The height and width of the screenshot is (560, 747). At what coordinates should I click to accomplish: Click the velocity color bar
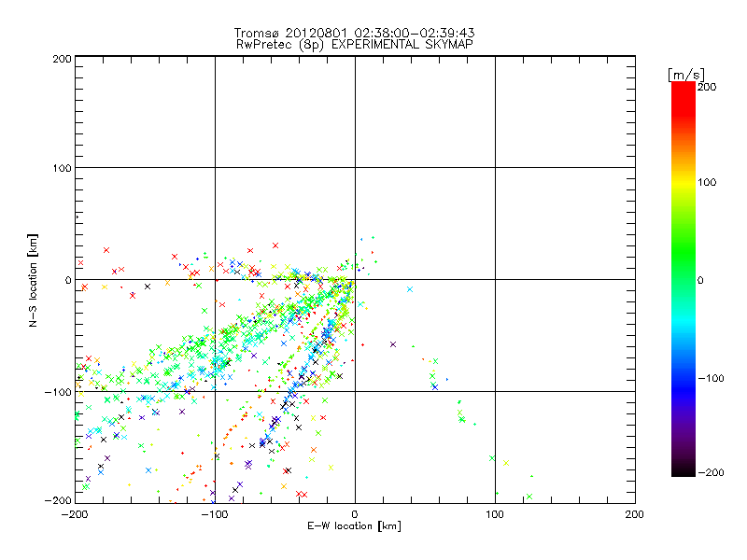pos(684,279)
